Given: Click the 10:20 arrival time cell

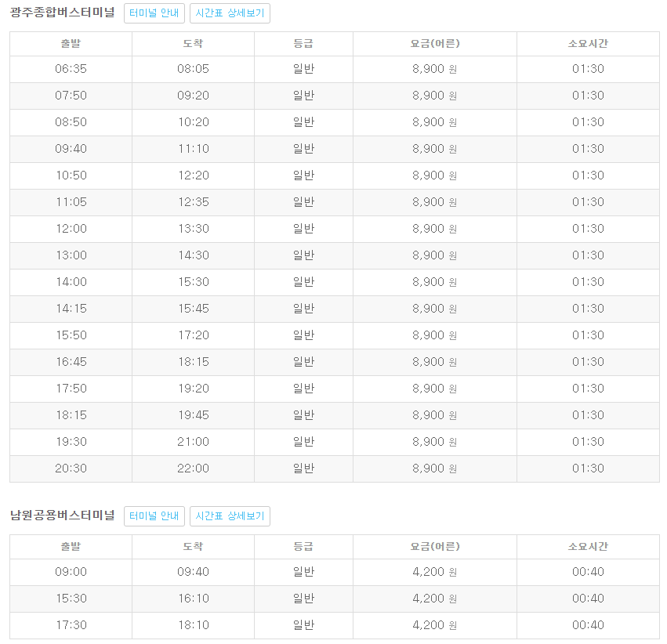Looking at the screenshot, I should point(193,122).
